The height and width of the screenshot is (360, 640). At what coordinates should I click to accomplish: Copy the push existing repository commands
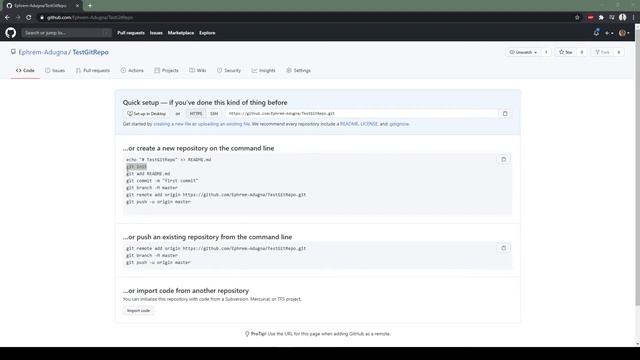click(503, 248)
